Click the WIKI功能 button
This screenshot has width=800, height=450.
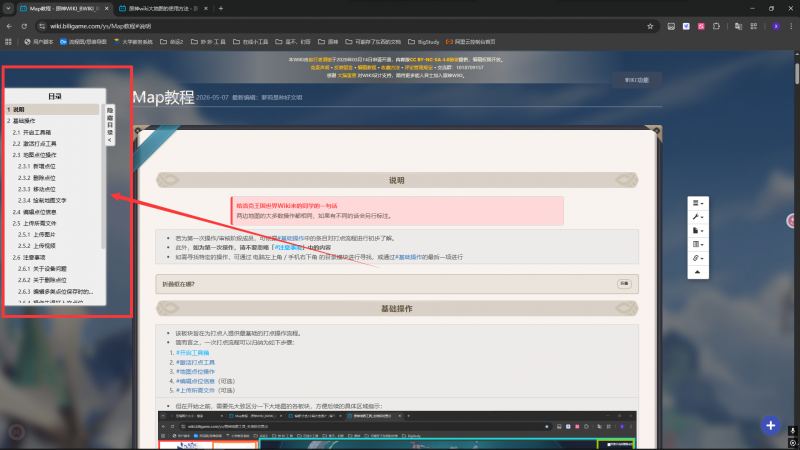point(637,80)
